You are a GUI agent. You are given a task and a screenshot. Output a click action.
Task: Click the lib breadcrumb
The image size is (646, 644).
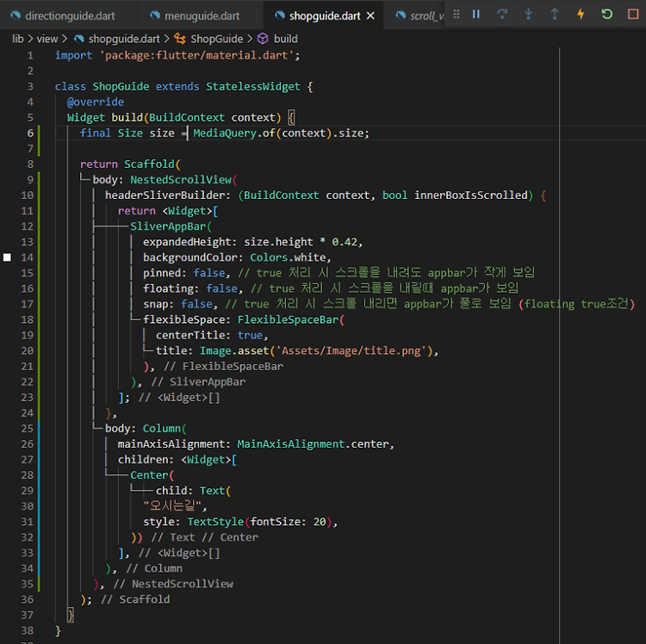pyautogui.click(x=18, y=39)
